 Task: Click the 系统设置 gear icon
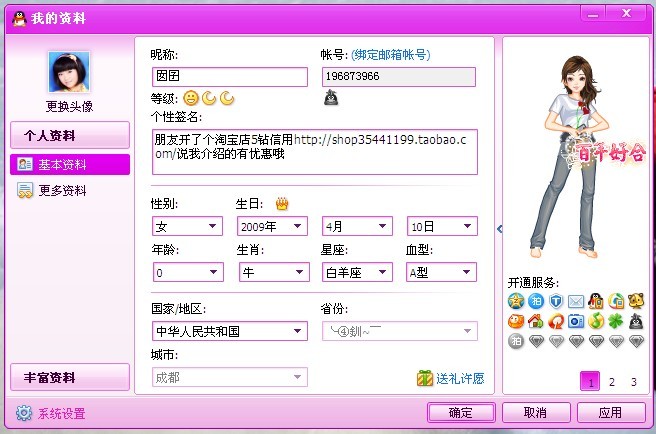pos(24,413)
